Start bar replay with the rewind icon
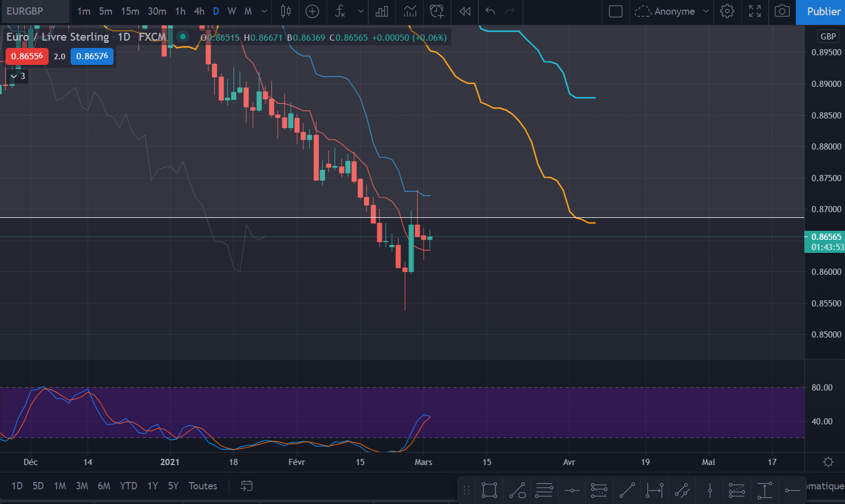 tap(465, 11)
